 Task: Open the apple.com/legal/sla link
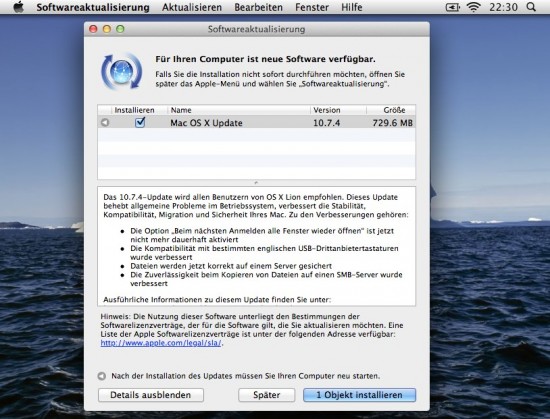(x=161, y=343)
